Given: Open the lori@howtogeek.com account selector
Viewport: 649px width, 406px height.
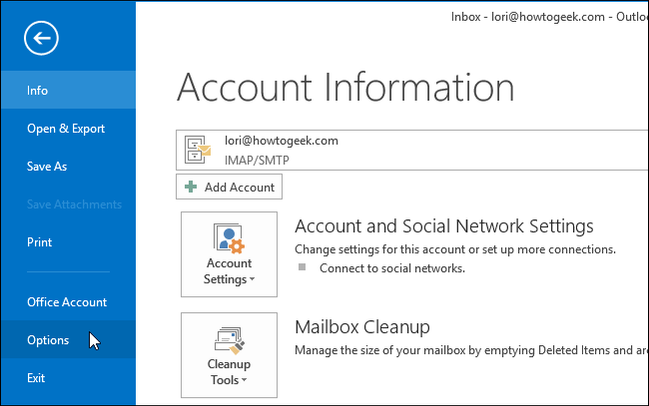Looking at the screenshot, I should [x=412, y=150].
